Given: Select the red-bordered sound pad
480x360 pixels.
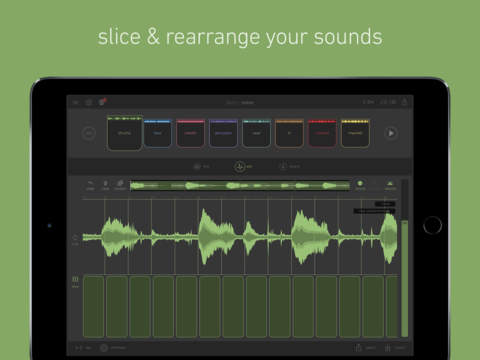Looking at the screenshot, I should [x=322, y=133].
